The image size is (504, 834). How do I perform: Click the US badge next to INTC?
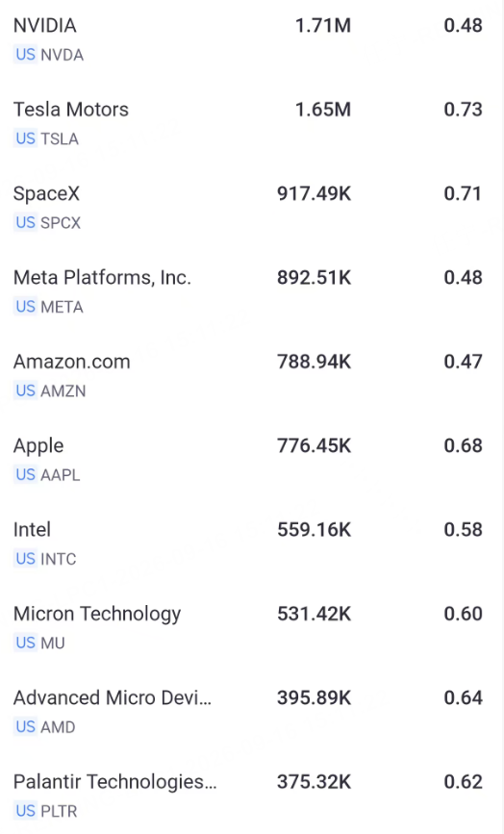tap(25, 559)
